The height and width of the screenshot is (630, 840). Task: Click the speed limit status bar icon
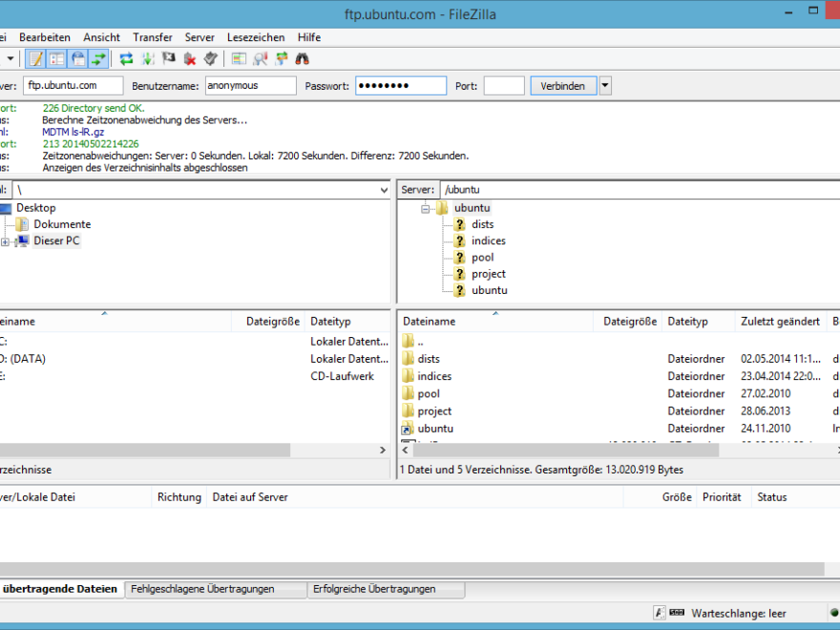(x=677, y=613)
